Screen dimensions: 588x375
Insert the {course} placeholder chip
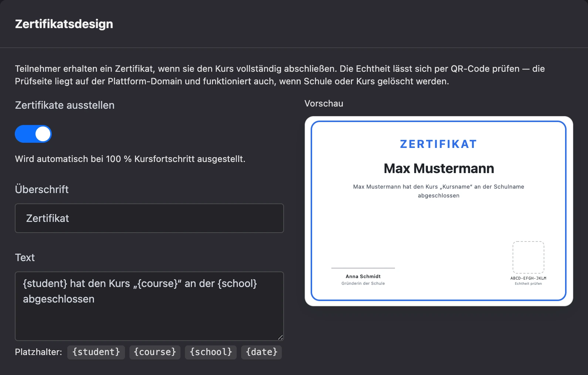pyautogui.click(x=155, y=352)
